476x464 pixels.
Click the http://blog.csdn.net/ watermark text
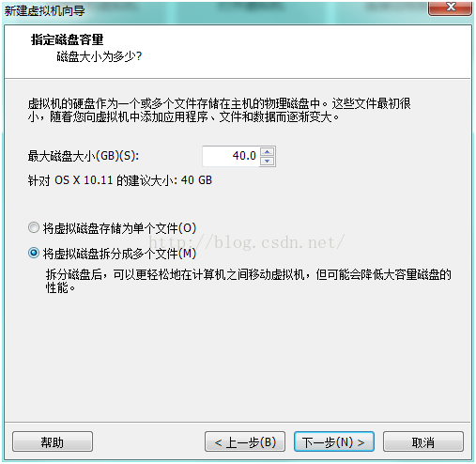click(x=247, y=242)
